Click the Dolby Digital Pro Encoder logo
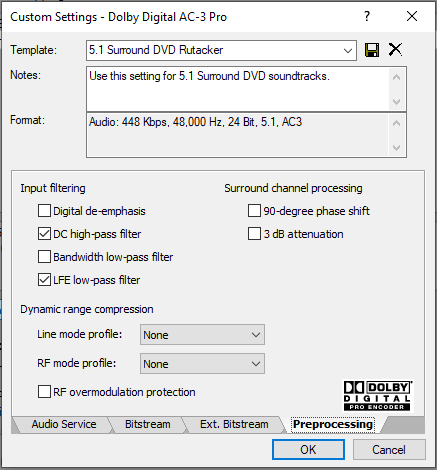This screenshot has height=470, width=437. [x=378, y=396]
